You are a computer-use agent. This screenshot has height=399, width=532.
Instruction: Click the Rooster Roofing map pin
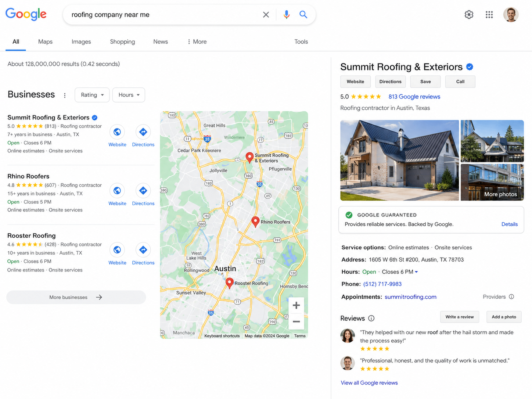point(230,283)
